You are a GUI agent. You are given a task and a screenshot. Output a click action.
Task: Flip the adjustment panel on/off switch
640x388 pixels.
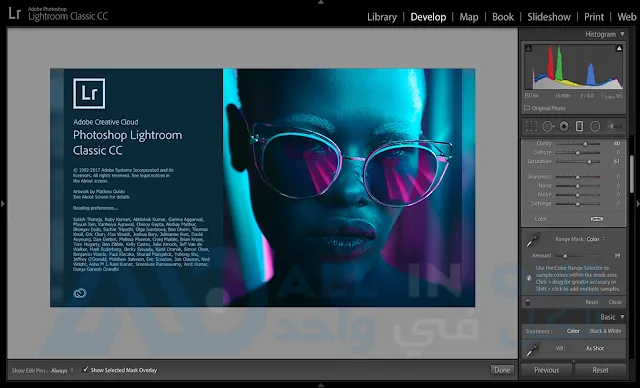click(x=527, y=302)
